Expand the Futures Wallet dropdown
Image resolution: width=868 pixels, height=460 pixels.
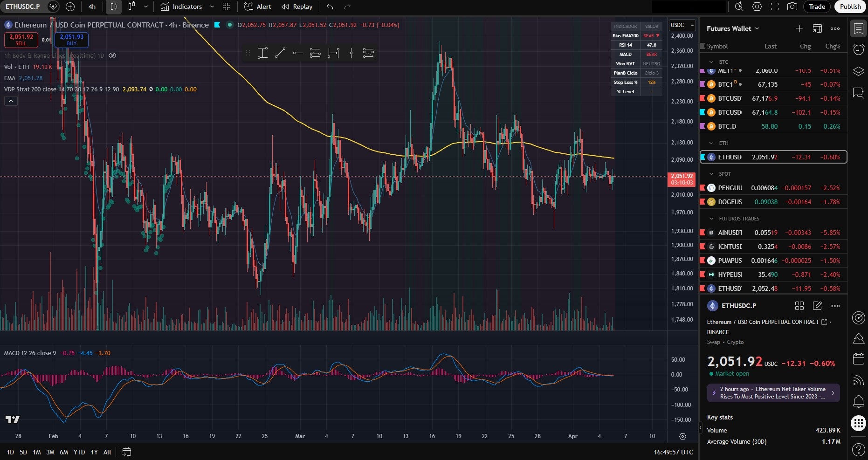732,28
